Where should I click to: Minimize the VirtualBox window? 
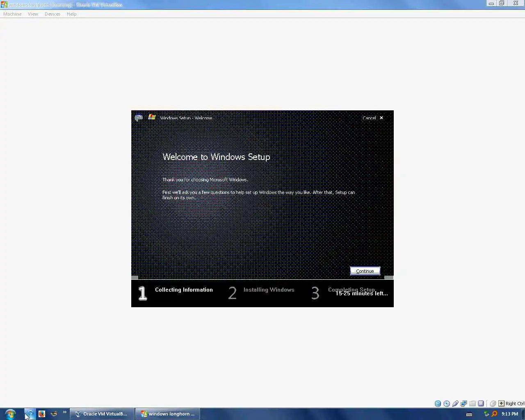(491, 3)
